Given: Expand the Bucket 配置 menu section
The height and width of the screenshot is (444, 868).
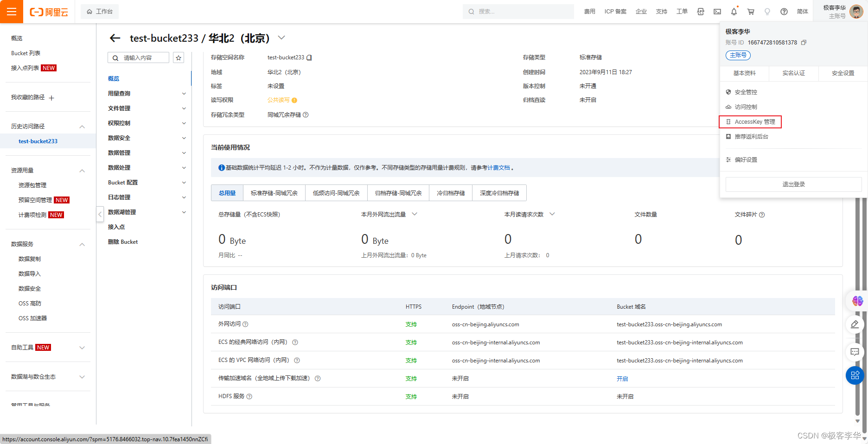Looking at the screenshot, I should click(184, 183).
